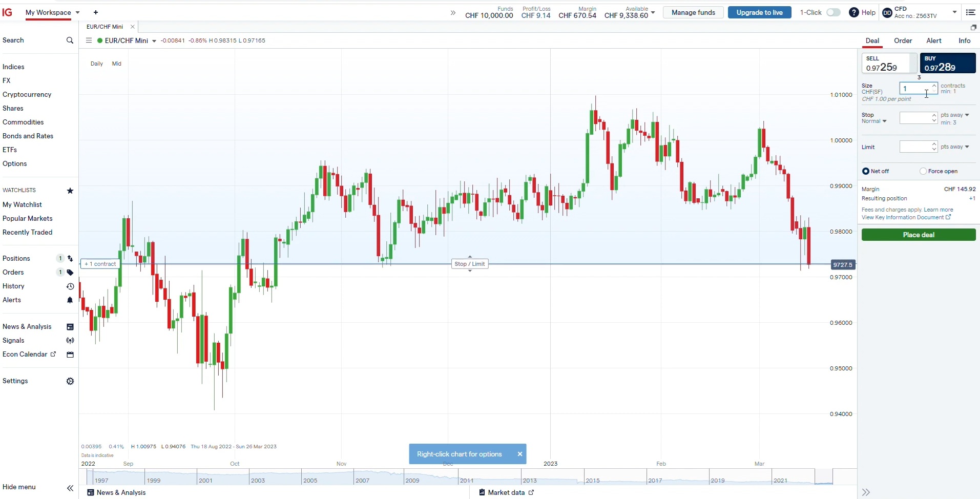This screenshot has width=980, height=499.
Task: Click the Positions arrows icon
Action: 70,259
